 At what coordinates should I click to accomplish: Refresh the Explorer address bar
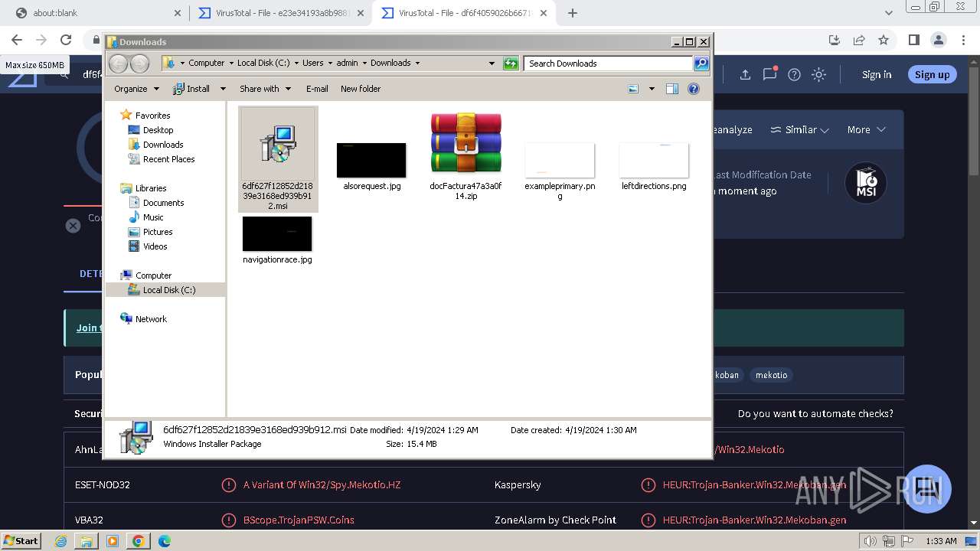click(x=511, y=64)
